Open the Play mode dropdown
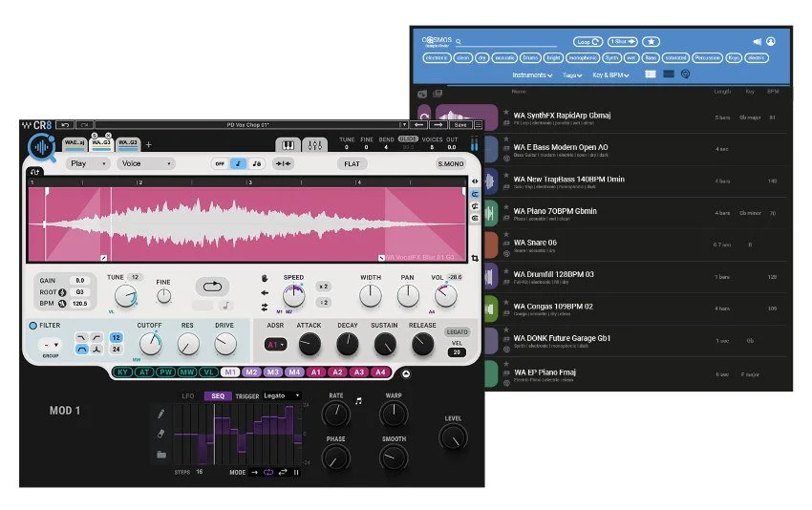The width and height of the screenshot is (812, 510). point(88,163)
